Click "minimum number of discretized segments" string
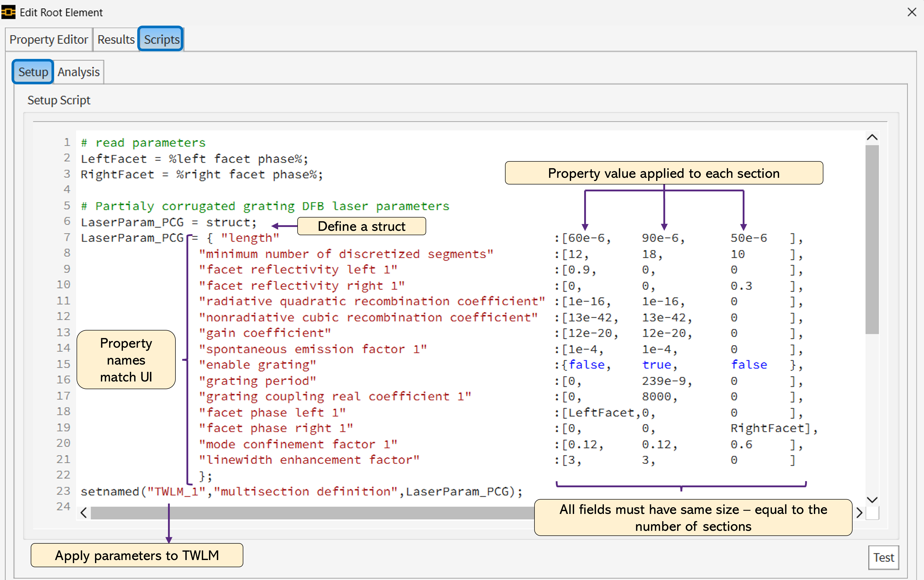This screenshot has width=924, height=580. (x=346, y=254)
